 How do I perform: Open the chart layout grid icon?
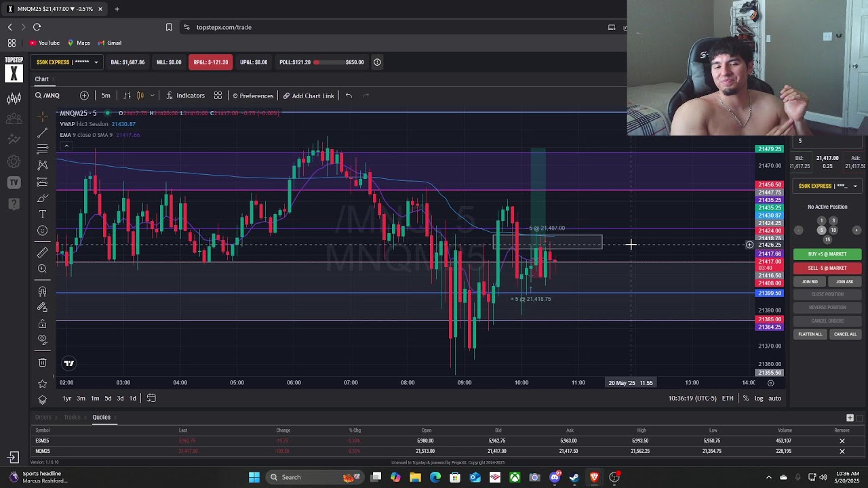(218, 96)
